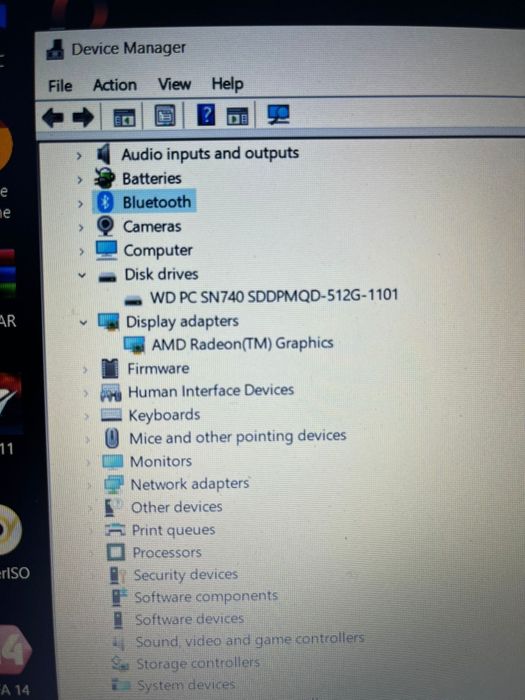
Task: Select the System devices label
Action: tap(186, 684)
